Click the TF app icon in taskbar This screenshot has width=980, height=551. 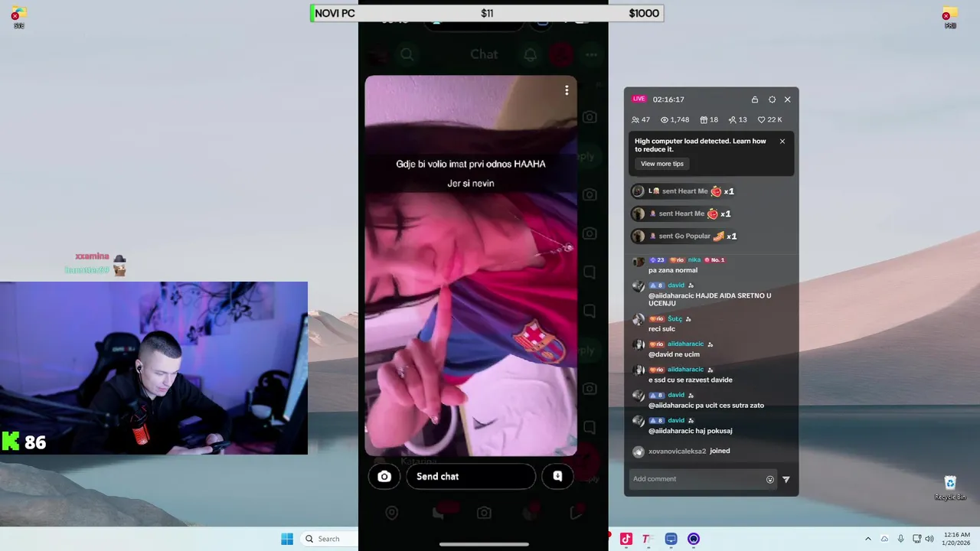click(648, 539)
